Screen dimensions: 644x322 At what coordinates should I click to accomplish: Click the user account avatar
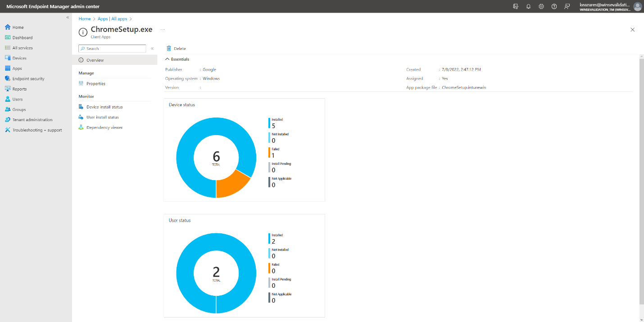click(637, 6)
